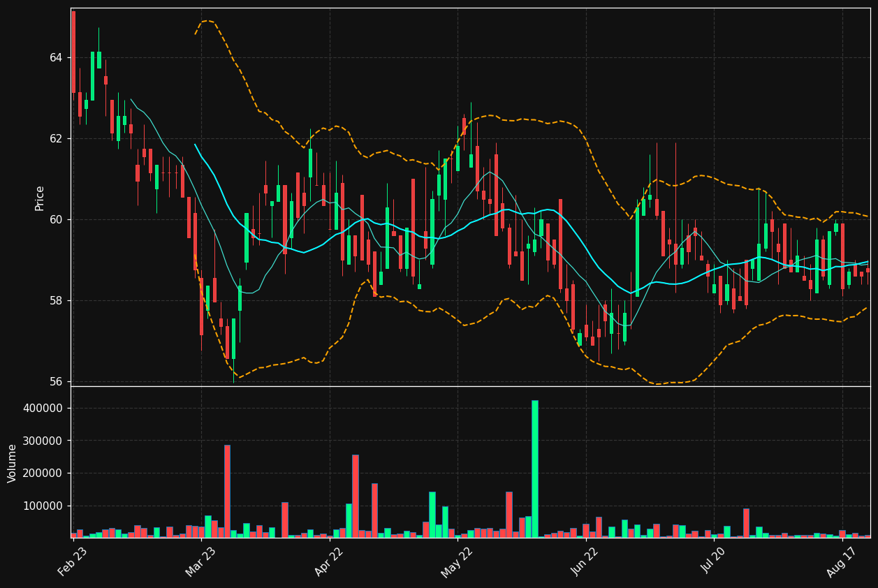Click the "Price" y-axis label

coord(40,198)
